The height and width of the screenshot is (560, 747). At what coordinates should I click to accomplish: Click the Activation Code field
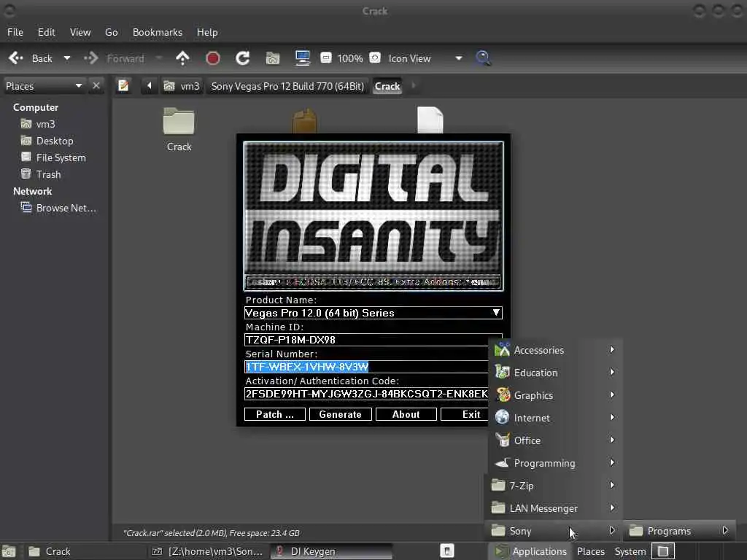tap(366, 394)
